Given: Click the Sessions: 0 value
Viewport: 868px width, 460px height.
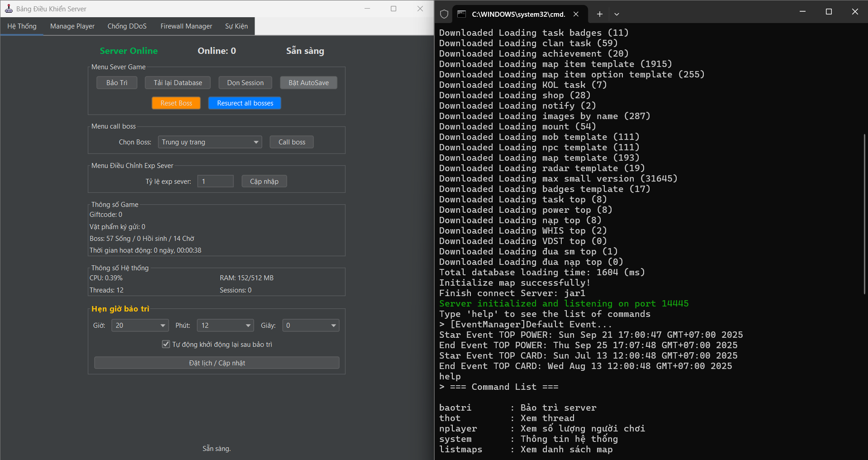Looking at the screenshot, I should pos(236,290).
